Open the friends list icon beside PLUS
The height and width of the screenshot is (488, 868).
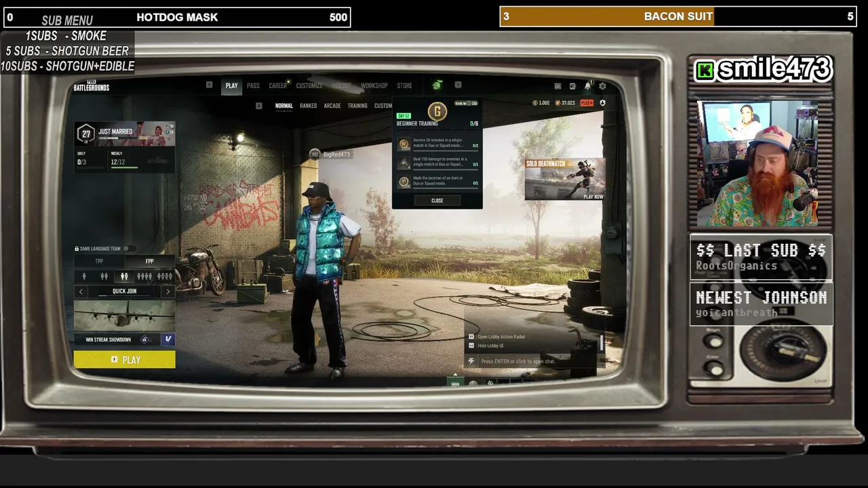tap(602, 103)
